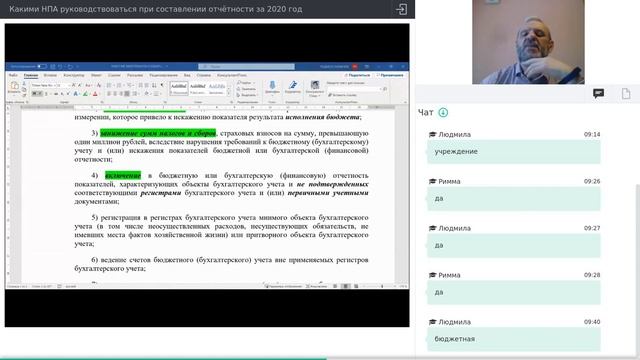Click the show paragraph marks icon
Viewport: 640px width, 360px height.
[x=162, y=85]
